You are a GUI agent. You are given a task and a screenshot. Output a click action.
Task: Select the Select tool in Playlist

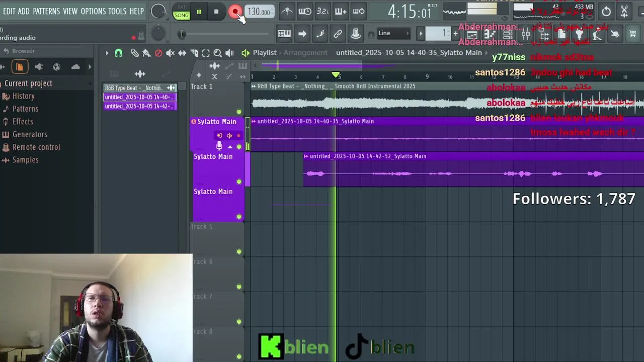(x=206, y=53)
